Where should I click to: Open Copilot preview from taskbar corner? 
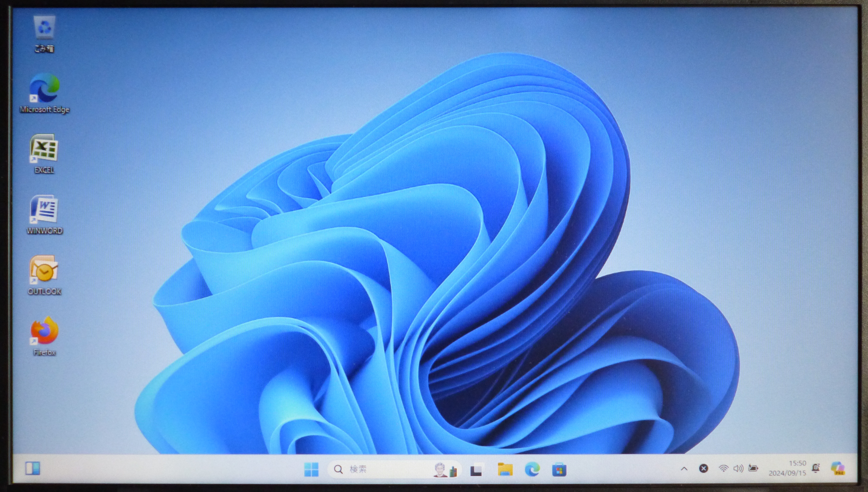pos(838,468)
